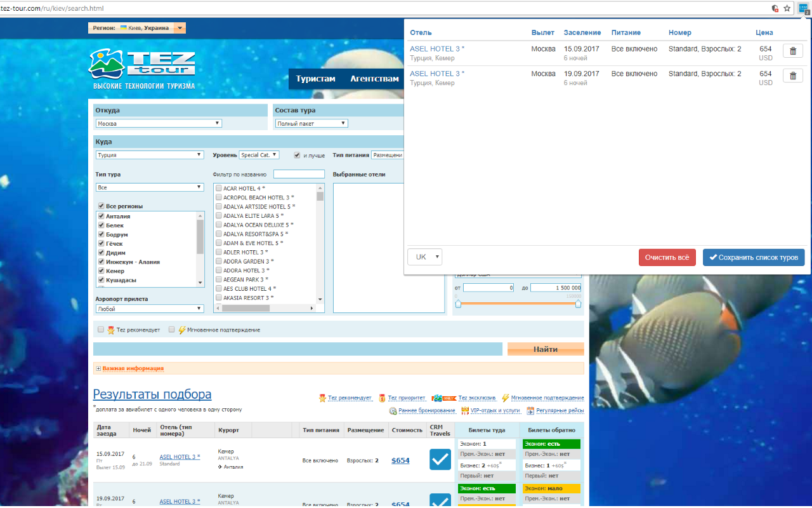812x508 pixels.
Task: Check the AKASIA RESORT 3 * hotel
Action: pyautogui.click(x=219, y=298)
